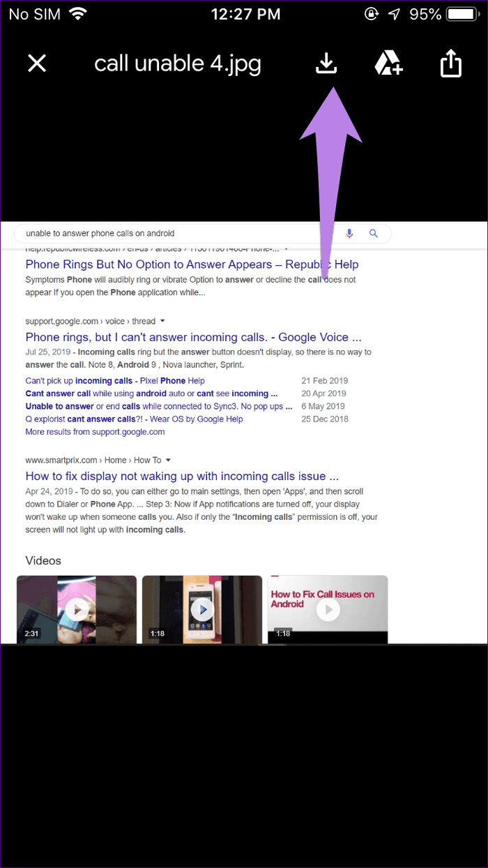Tap the 6 May 2019 date

[323, 406]
